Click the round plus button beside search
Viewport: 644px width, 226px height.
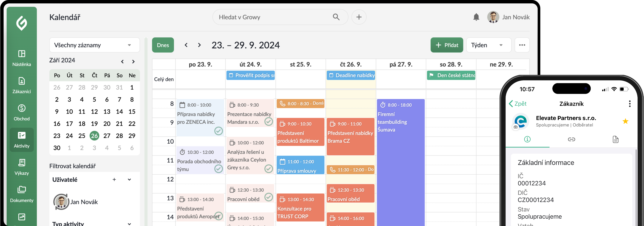point(359,17)
